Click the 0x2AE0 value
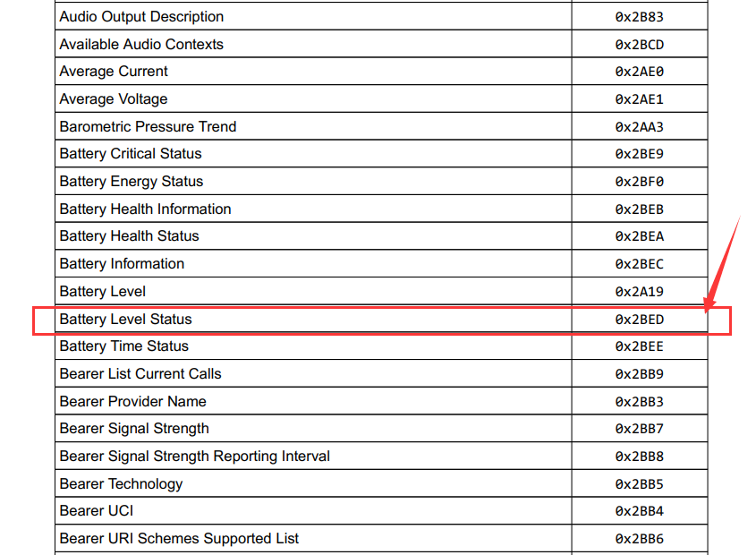 [x=640, y=72]
